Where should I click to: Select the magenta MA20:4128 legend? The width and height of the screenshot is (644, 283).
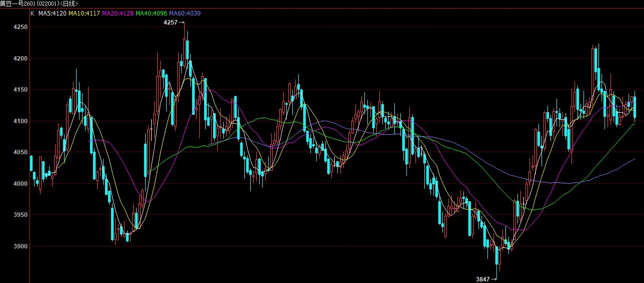[118, 14]
